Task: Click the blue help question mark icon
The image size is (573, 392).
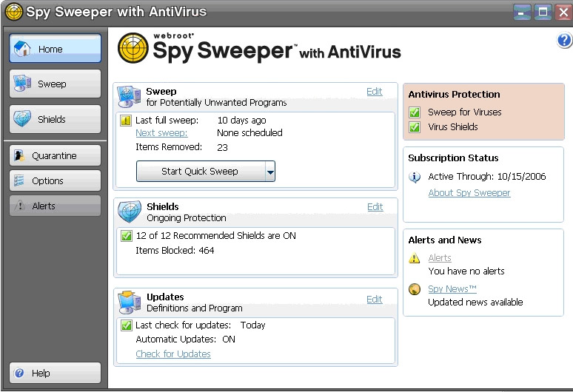Action: pos(564,41)
